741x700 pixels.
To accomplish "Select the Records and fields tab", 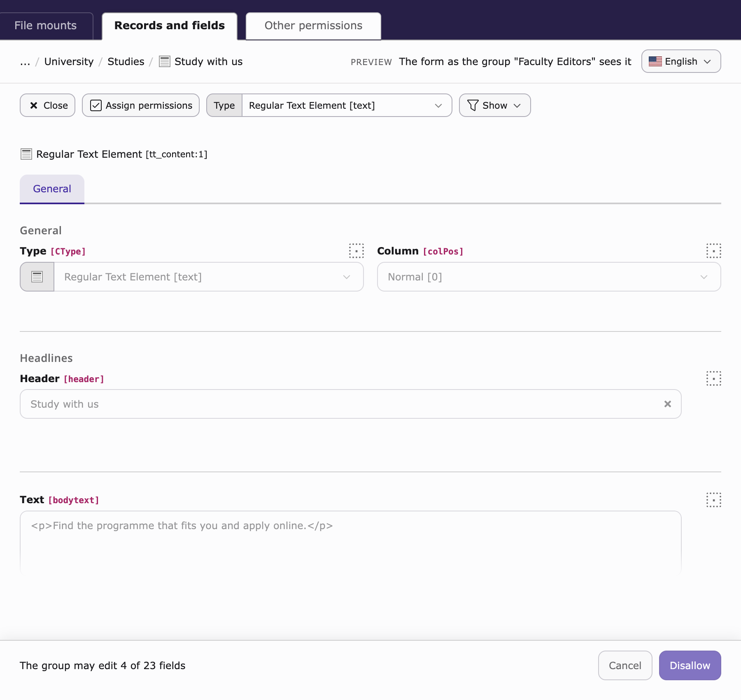I will click(x=170, y=26).
